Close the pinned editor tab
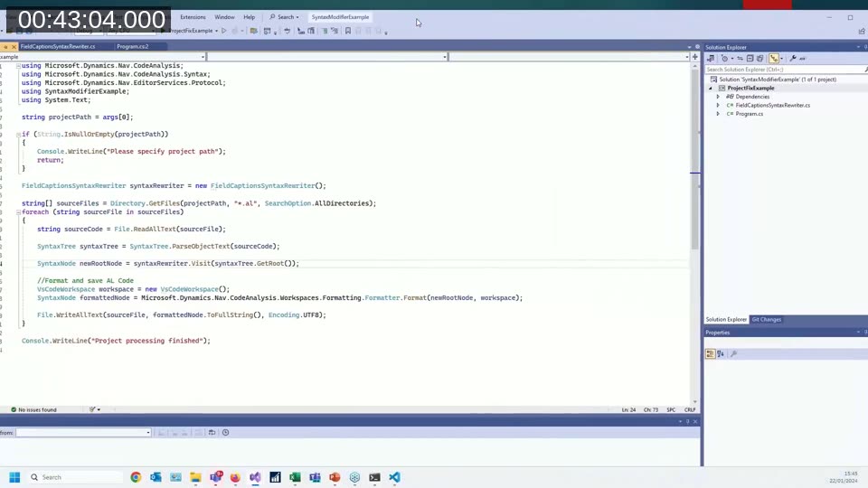Image resolution: width=868 pixels, height=488 pixels. (14, 47)
